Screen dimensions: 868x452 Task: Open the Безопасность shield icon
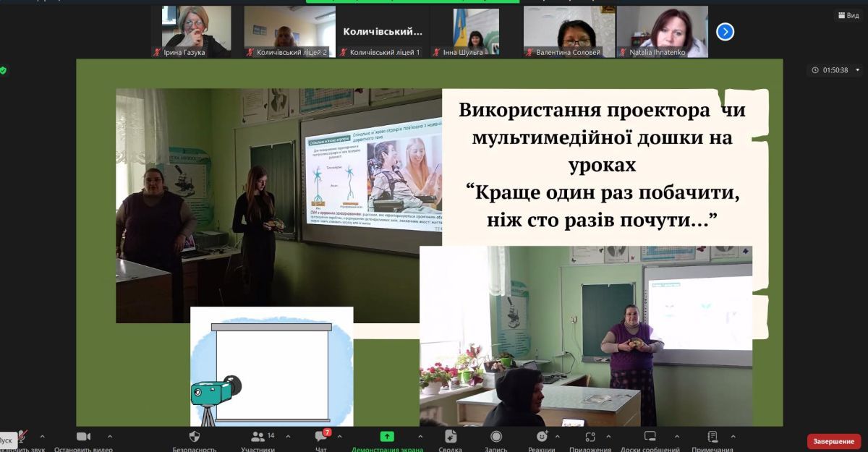click(x=194, y=437)
